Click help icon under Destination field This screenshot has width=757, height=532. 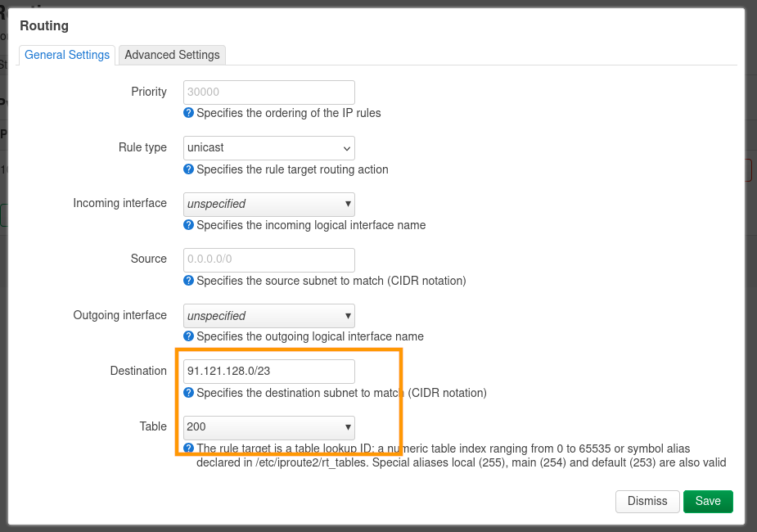[x=189, y=392]
